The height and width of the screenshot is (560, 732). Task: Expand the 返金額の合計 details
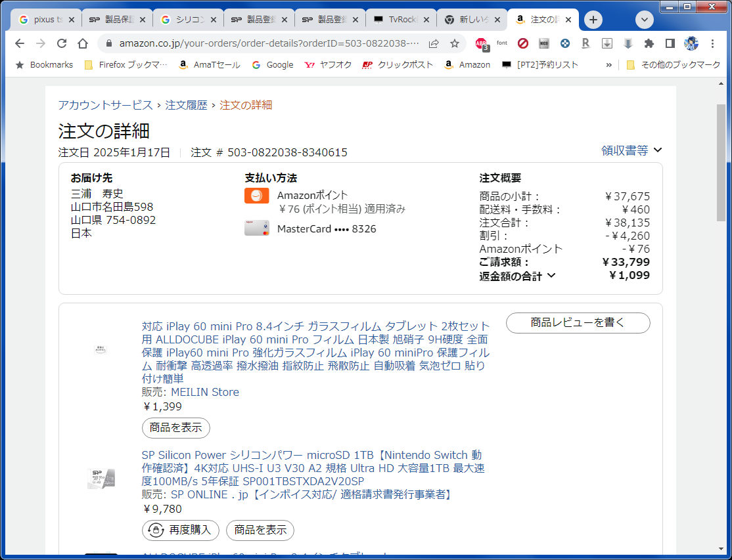517,276
